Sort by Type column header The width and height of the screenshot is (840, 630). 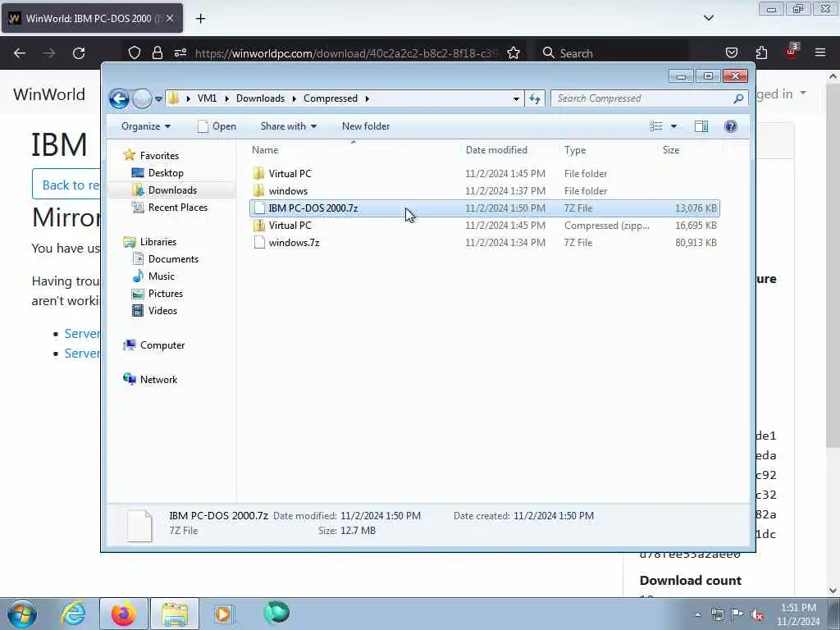tap(608, 150)
